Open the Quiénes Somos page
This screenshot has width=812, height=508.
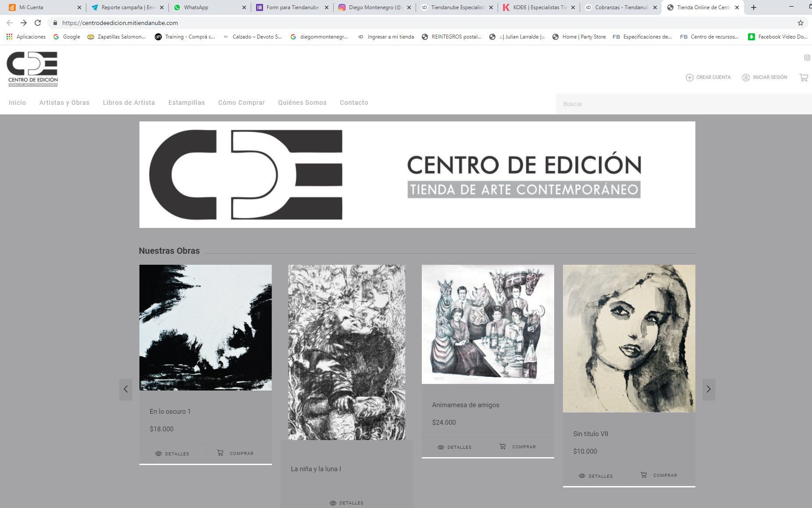pyautogui.click(x=302, y=103)
